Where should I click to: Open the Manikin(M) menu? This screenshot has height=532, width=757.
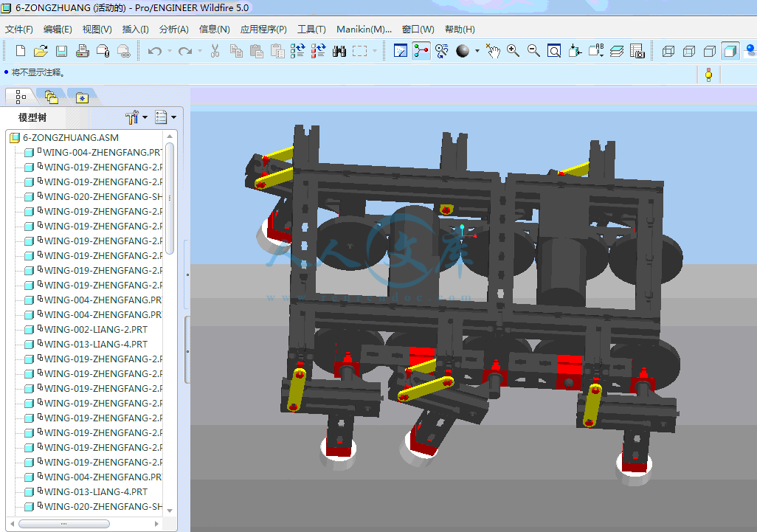pyautogui.click(x=364, y=30)
